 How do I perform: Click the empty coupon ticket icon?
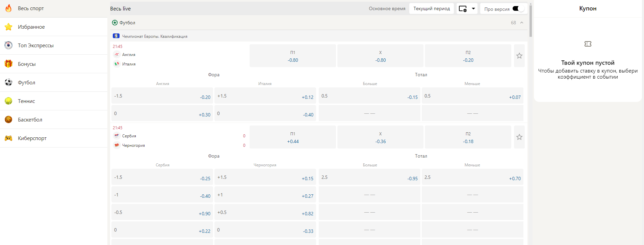[x=588, y=44]
